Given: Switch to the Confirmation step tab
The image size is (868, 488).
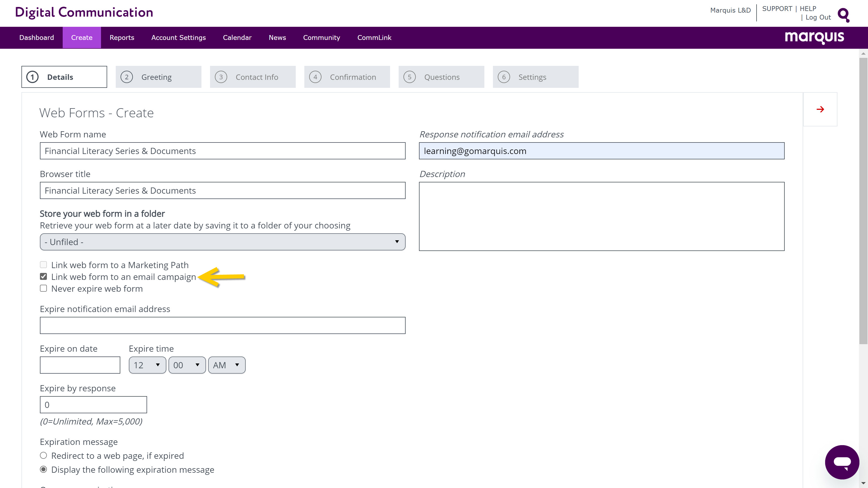Looking at the screenshot, I should click(x=347, y=77).
